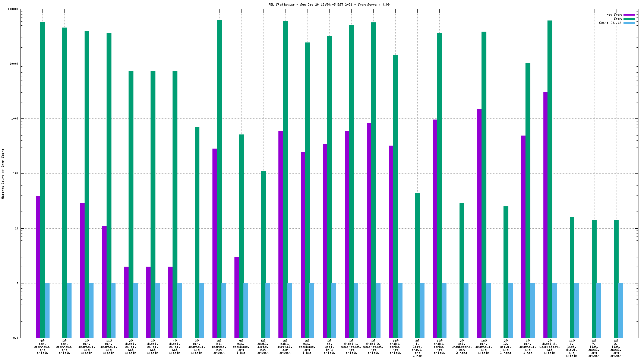Select the l2.apews.org 3 hops label
The height and width of the screenshot is (362, 644).
[506, 346]
